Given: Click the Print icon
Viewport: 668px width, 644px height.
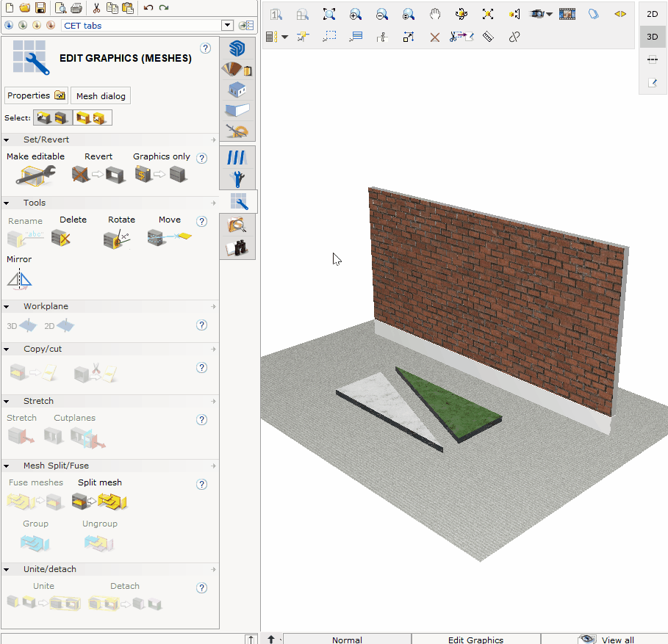Looking at the screenshot, I should coord(76,7).
